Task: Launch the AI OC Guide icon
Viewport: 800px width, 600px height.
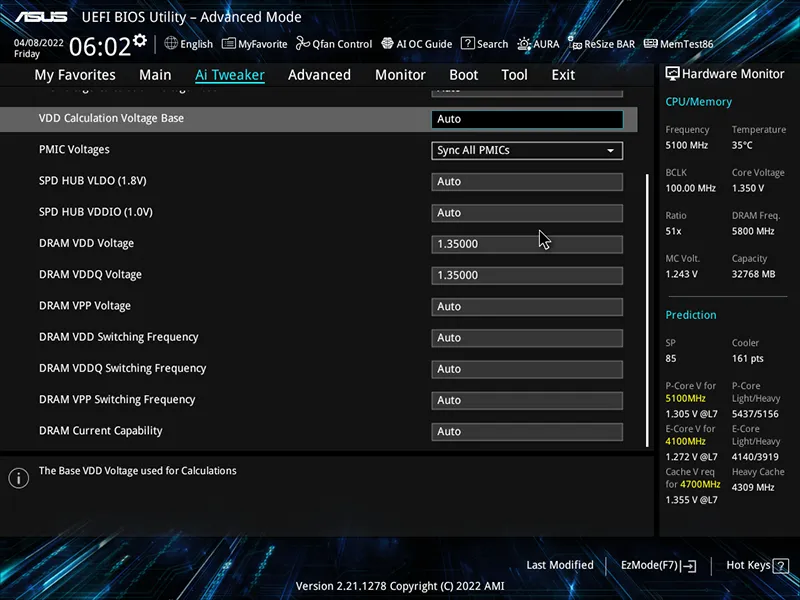Action: pyautogui.click(x=388, y=43)
